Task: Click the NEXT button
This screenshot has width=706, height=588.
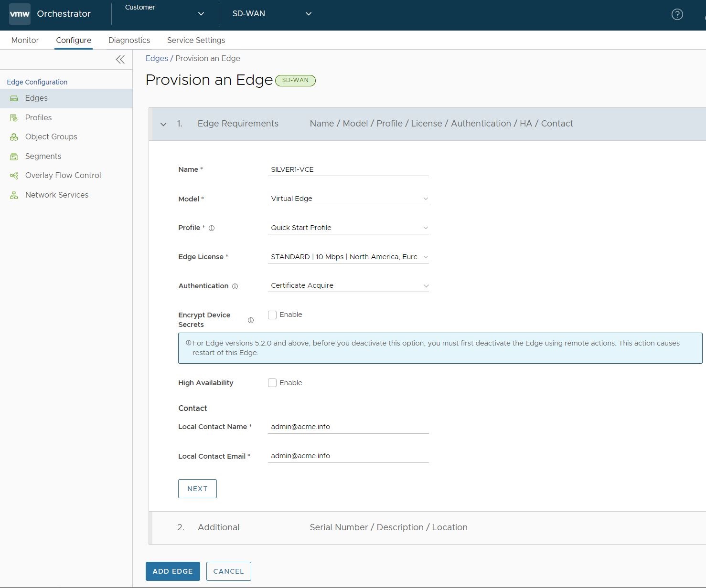Action: [197, 489]
